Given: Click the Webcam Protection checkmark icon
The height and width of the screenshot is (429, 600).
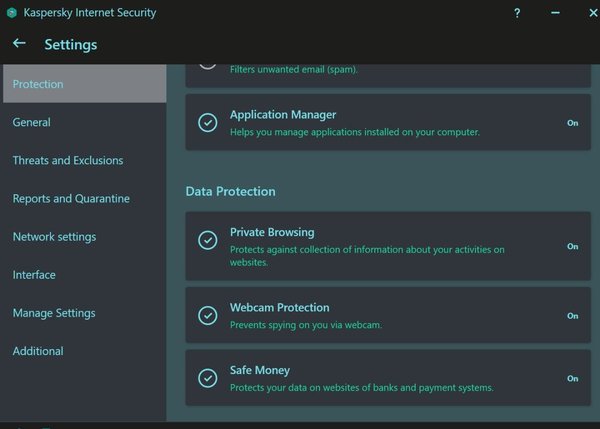Looking at the screenshot, I should tap(207, 315).
